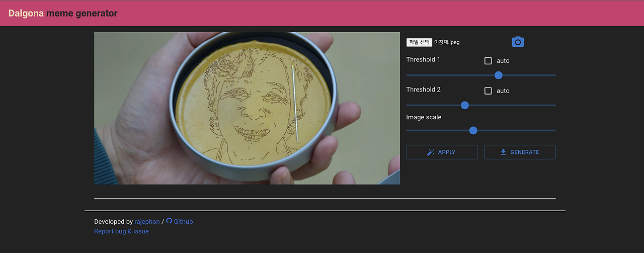Image resolution: width=644 pixels, height=253 pixels.
Task: Open the 파일 선택 file chooser button
Action: [x=419, y=42]
